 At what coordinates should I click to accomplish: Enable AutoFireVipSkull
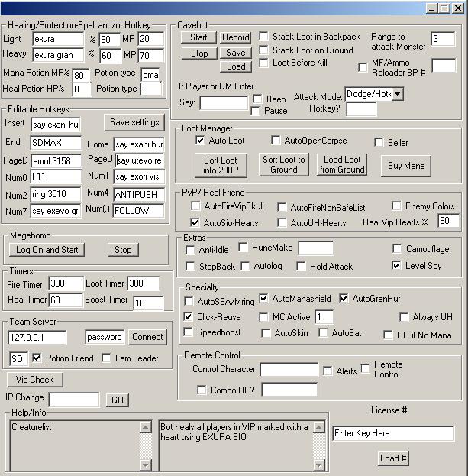pyautogui.click(x=195, y=206)
